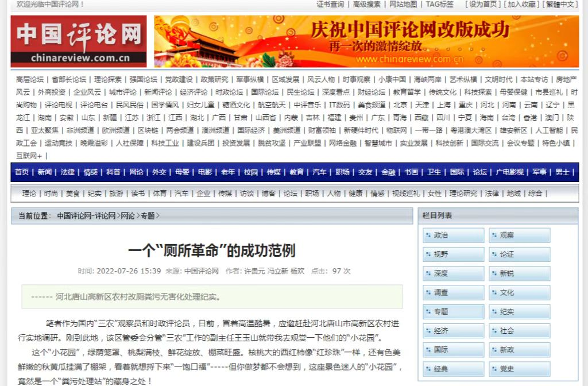Open the 政治 column in sidebar

(453, 236)
